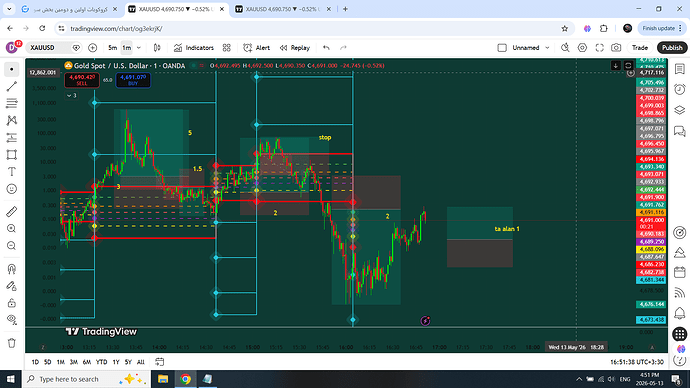Toggle Stay in drawing mode pencil-lock
690x388 pixels.
click(11, 286)
